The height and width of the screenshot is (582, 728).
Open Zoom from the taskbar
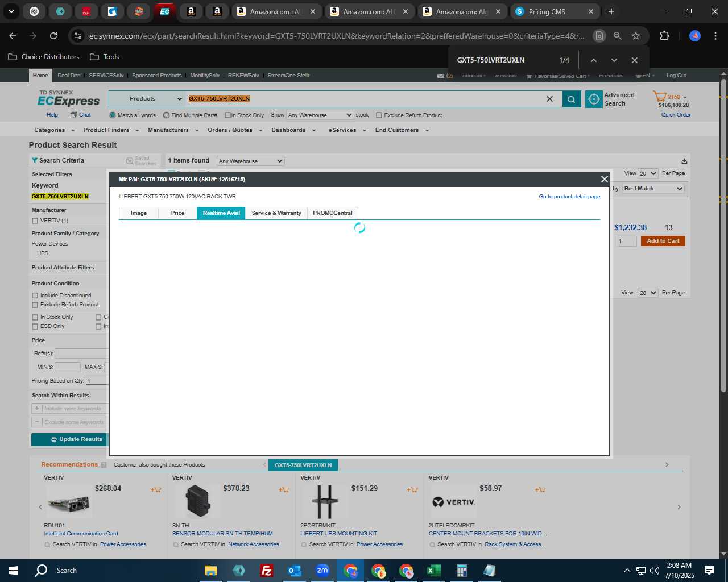click(322, 571)
